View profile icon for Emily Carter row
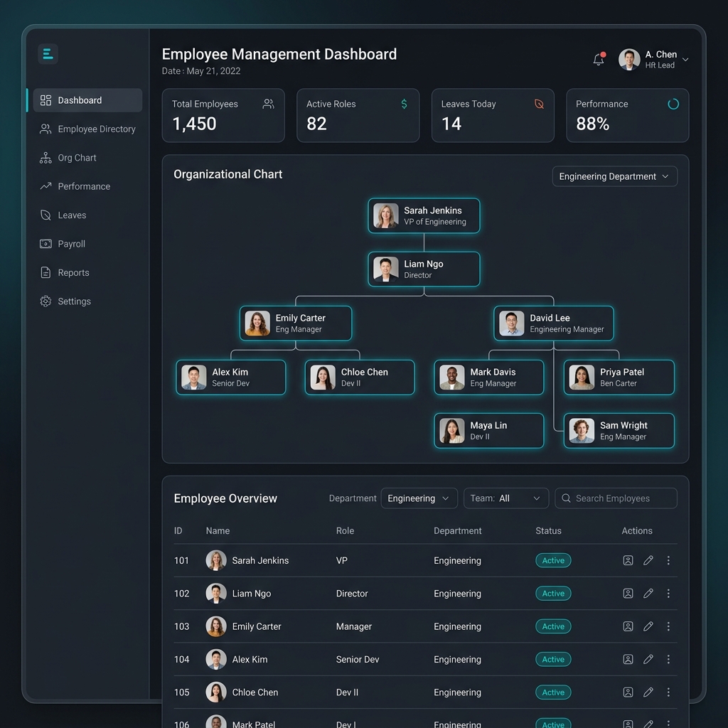 point(628,626)
